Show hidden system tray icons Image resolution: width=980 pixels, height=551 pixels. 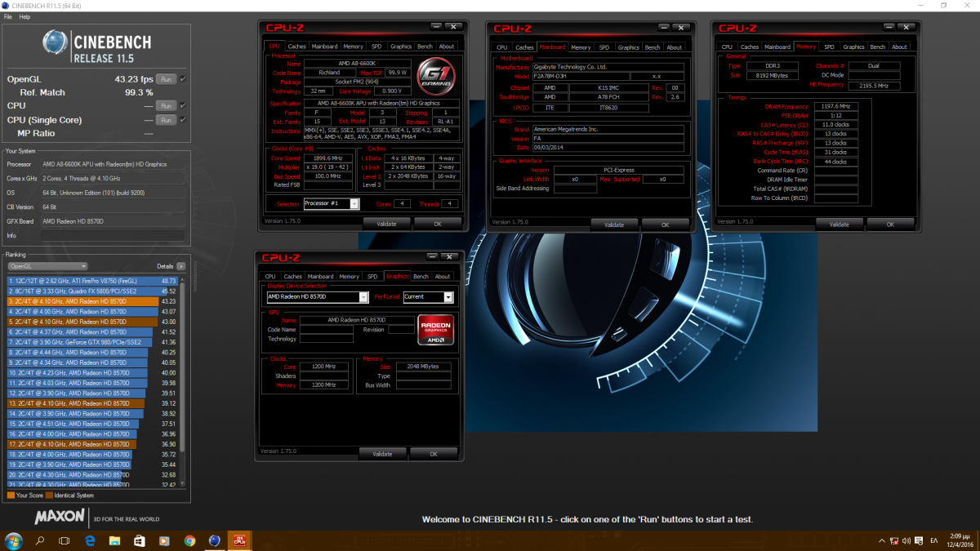pyautogui.click(x=884, y=540)
